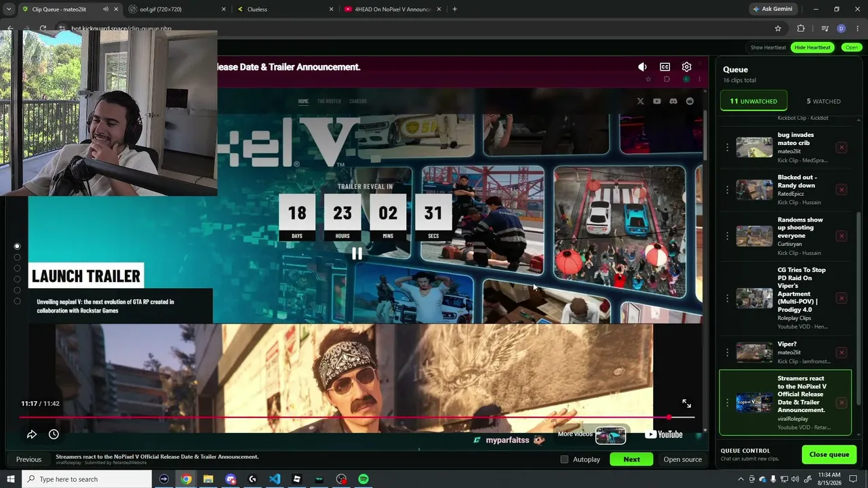Enable the Autoplay checkbox
This screenshot has width=868, height=488.
(x=564, y=460)
